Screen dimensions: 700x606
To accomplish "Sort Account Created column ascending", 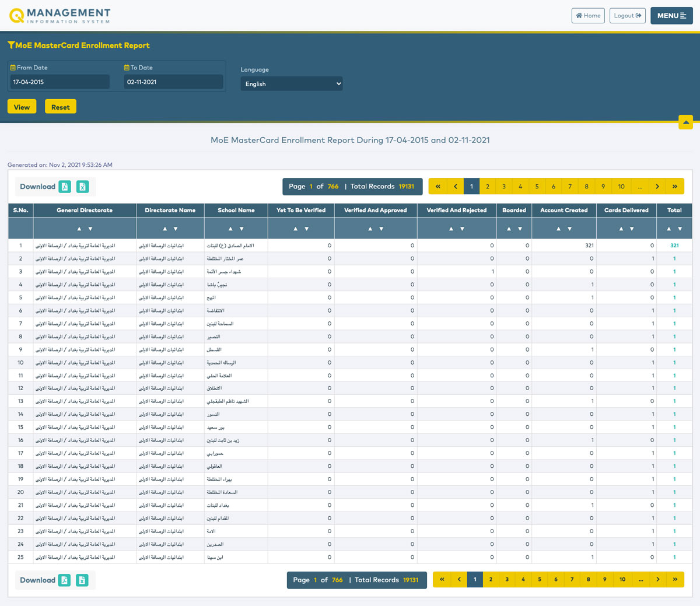I will (558, 229).
